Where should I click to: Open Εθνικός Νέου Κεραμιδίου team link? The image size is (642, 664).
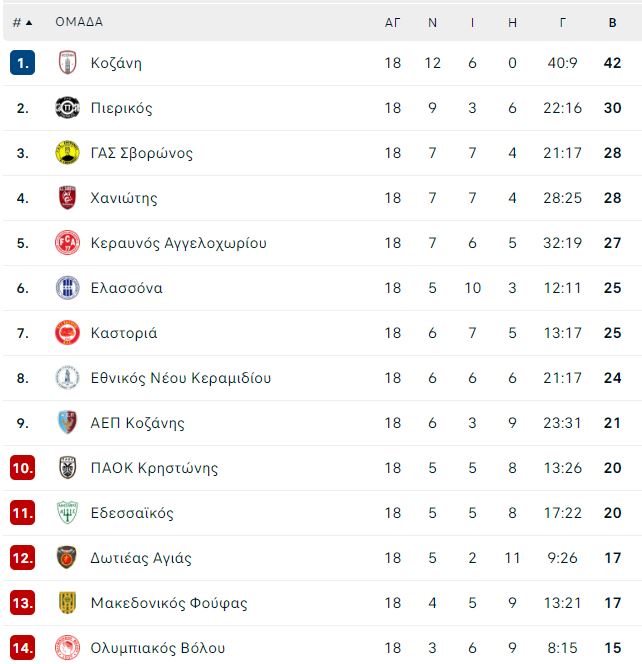click(x=181, y=378)
